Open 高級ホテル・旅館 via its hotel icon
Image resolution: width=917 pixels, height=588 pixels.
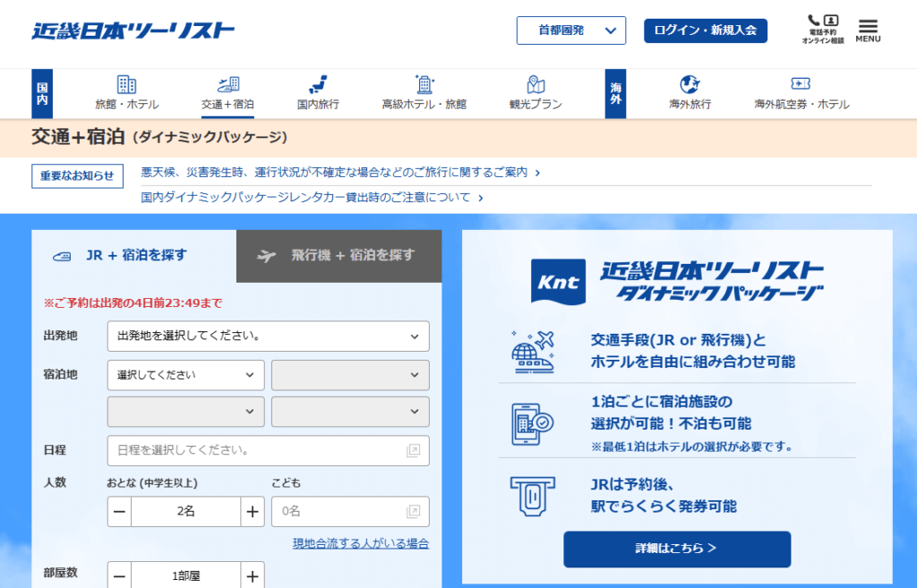click(423, 83)
